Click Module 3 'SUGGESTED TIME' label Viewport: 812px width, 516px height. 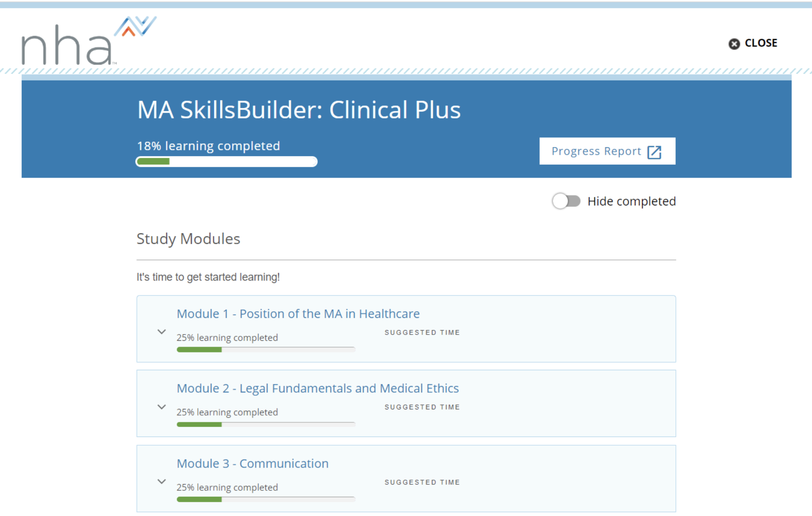click(422, 482)
